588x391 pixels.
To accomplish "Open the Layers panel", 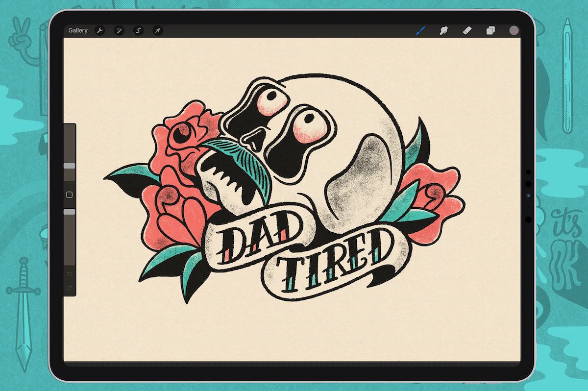I will 491,30.
